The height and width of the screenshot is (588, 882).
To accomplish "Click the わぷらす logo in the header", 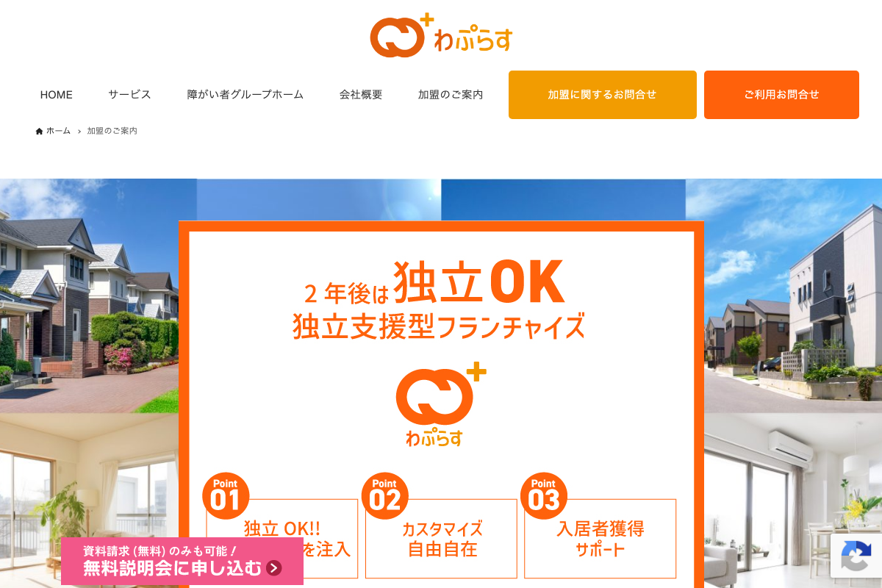I will (x=441, y=35).
